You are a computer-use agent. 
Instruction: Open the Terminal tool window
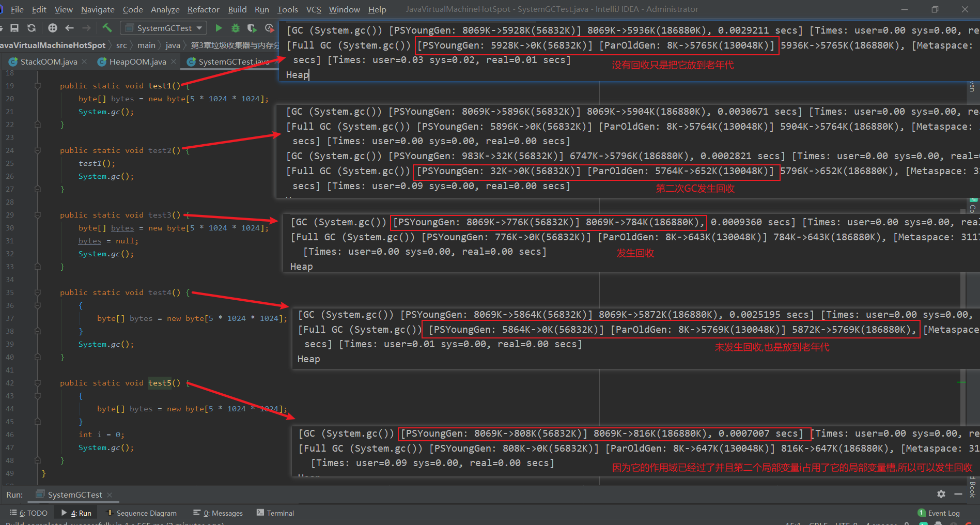coord(275,513)
